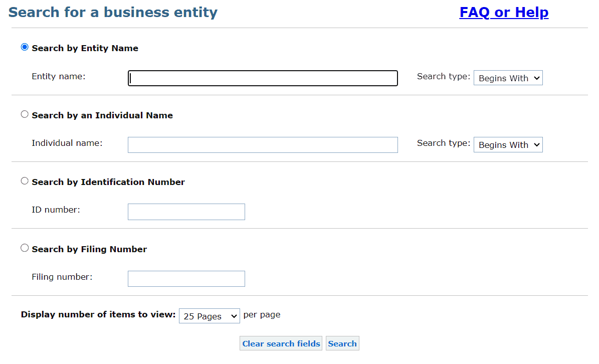The image size is (599, 364).
Task: Click into the Individual name input box
Action: [x=263, y=145]
